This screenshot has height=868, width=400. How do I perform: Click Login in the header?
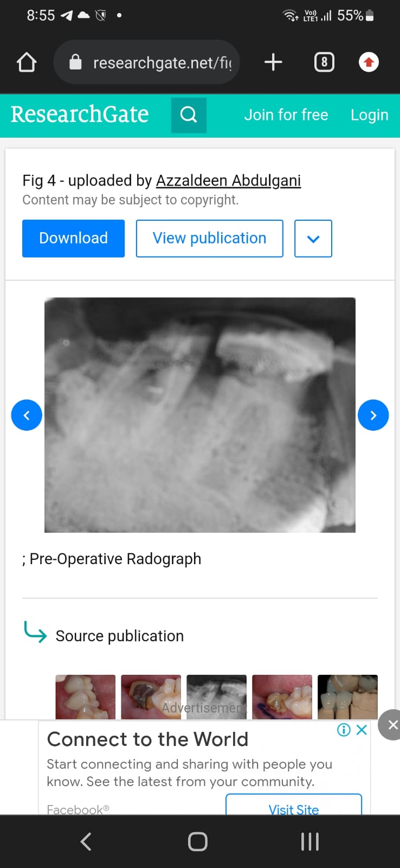[370, 115]
